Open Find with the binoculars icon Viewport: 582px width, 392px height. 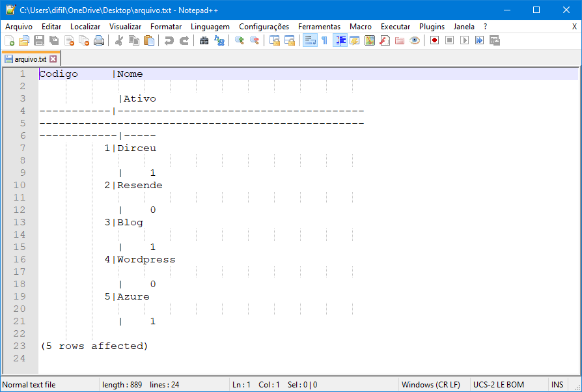204,40
